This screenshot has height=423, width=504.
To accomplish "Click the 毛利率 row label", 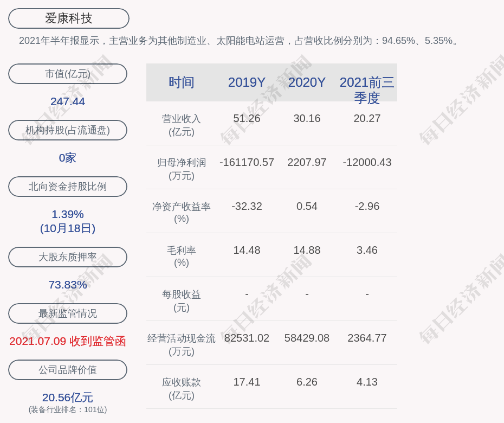I will pyautogui.click(x=182, y=257).
